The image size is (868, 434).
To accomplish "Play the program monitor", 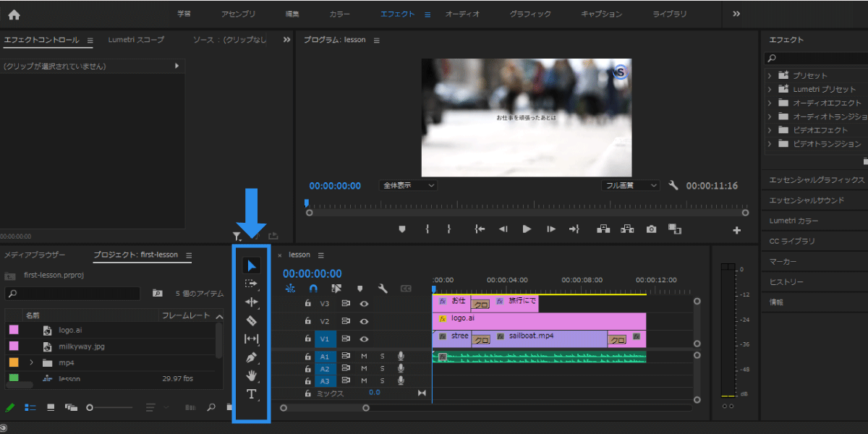I will tap(527, 229).
